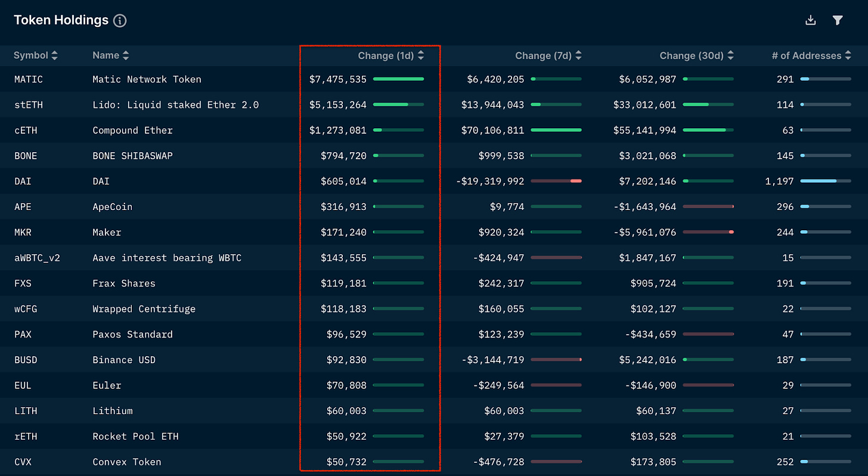Sort table by Name column
The height and width of the screenshot is (476, 868).
(111, 55)
